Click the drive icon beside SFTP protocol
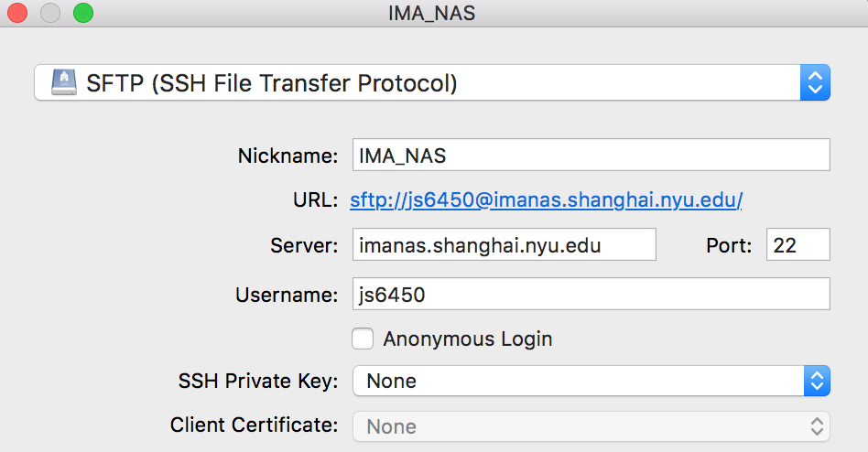868x452 pixels. (x=64, y=82)
